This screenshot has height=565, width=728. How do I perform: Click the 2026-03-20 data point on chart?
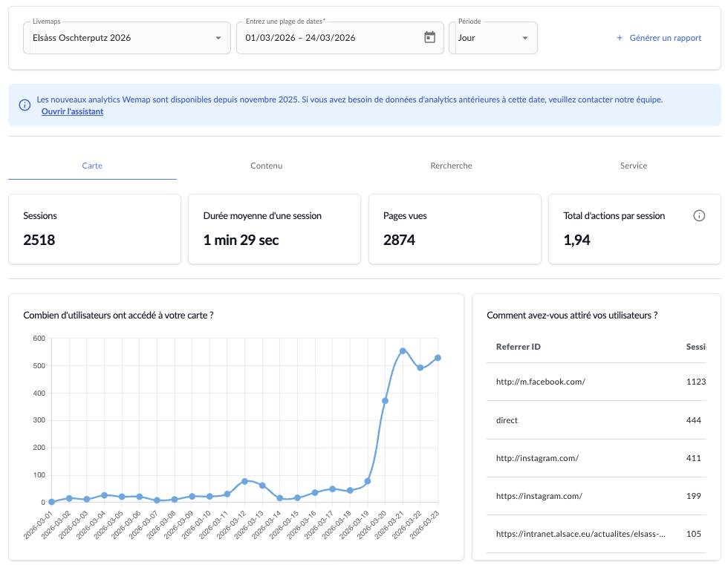coord(385,401)
